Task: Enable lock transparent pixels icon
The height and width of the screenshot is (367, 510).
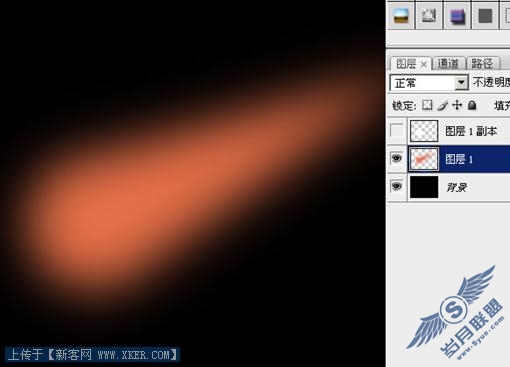Action: click(427, 105)
